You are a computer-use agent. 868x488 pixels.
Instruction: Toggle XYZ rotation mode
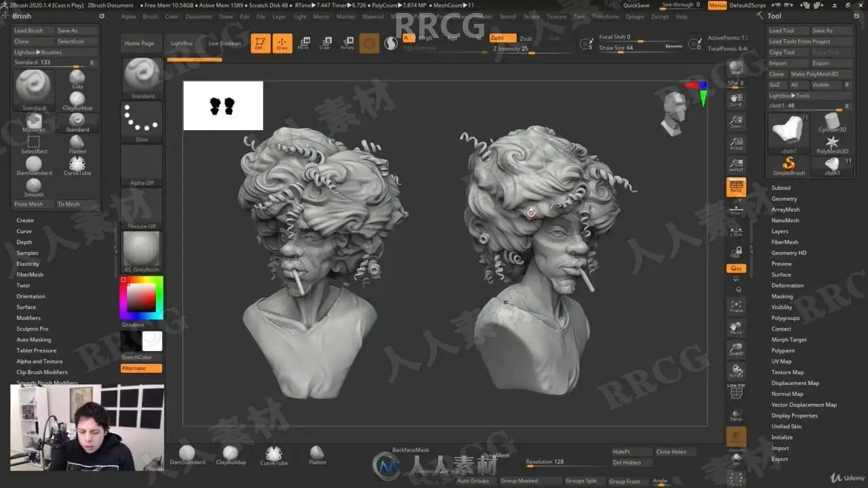[x=736, y=268]
